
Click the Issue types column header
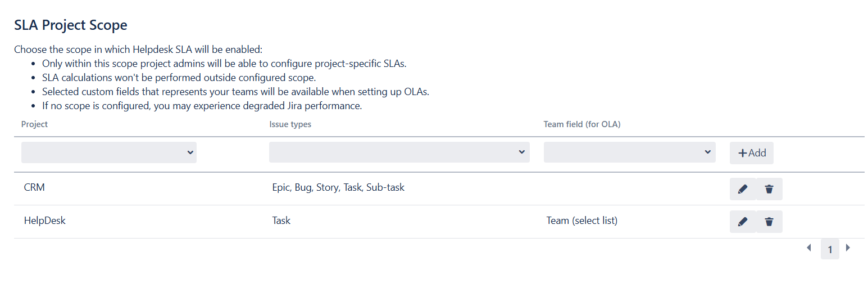[290, 124]
